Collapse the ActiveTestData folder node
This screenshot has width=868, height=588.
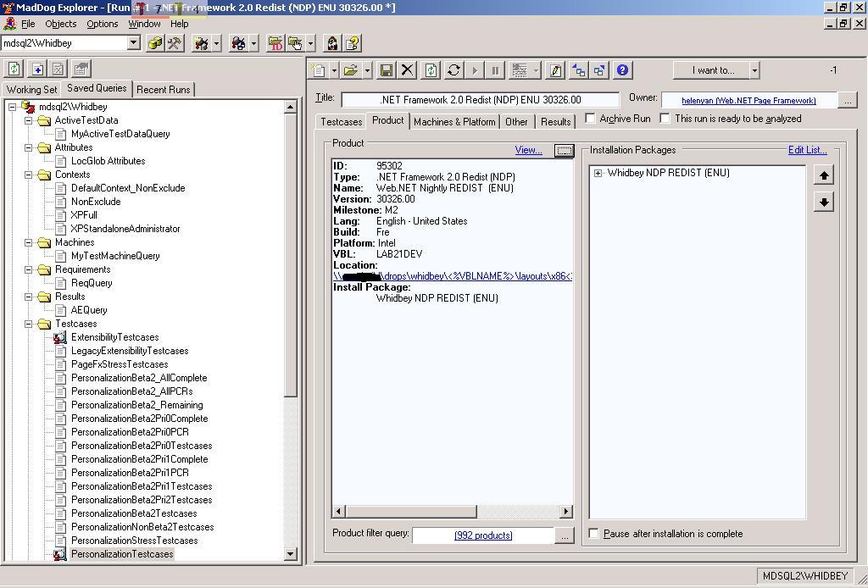29,120
